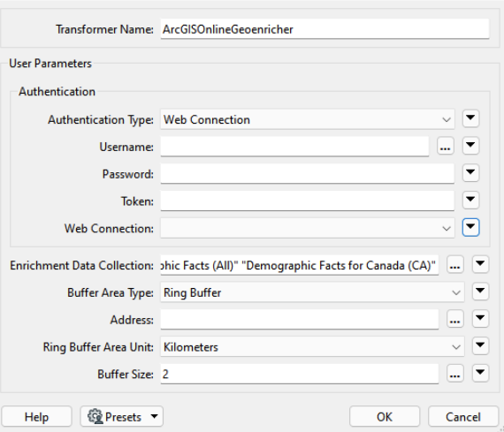The height and width of the screenshot is (432, 504).
Task: Click the Address text field
Action: pyautogui.click(x=299, y=320)
